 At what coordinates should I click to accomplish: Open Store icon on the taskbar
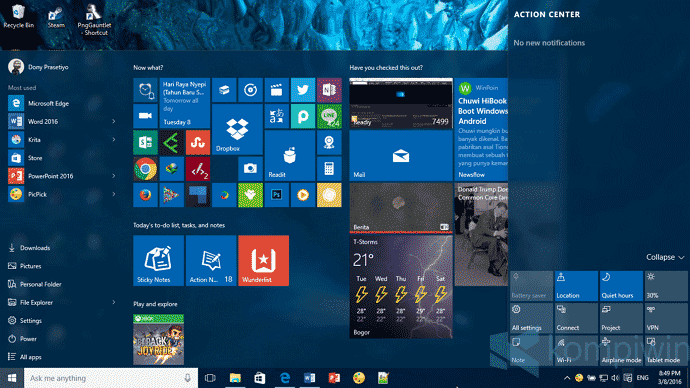click(x=260, y=378)
